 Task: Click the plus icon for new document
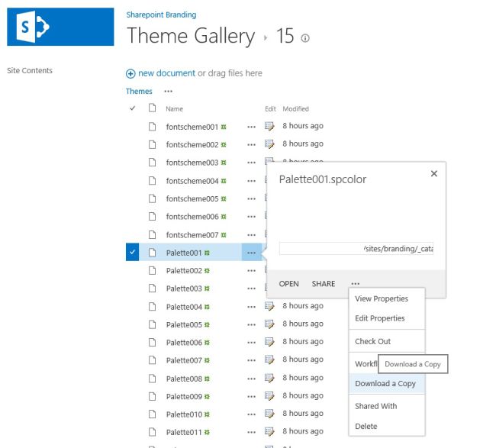click(x=131, y=73)
